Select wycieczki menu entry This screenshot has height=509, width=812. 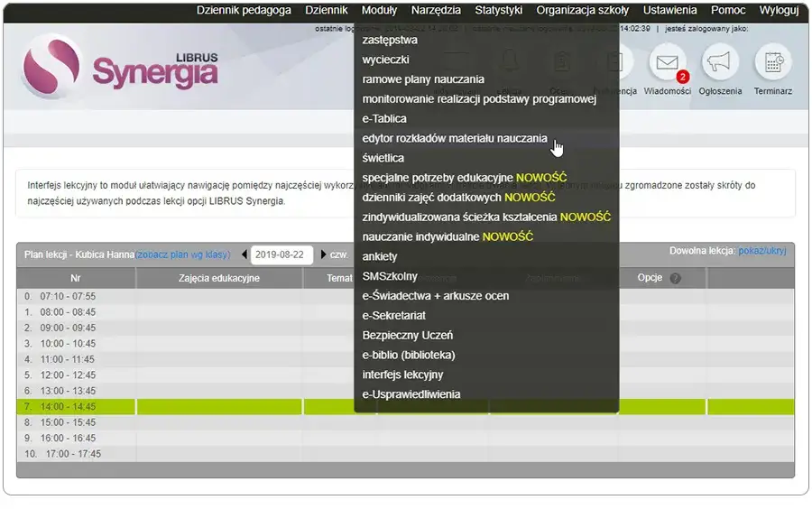(385, 60)
